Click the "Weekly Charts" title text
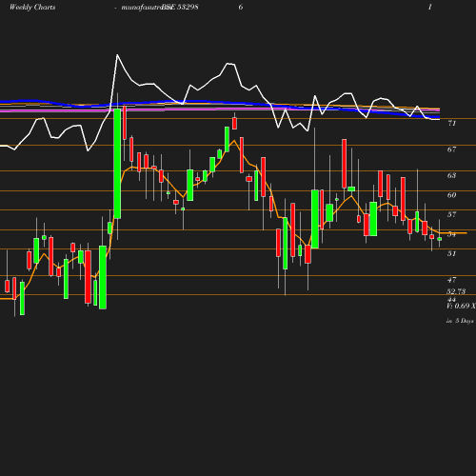 click(32, 8)
